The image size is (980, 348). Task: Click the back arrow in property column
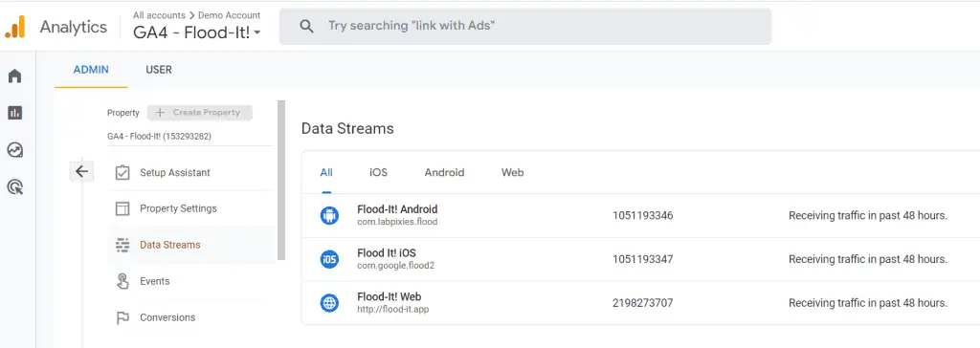click(82, 171)
